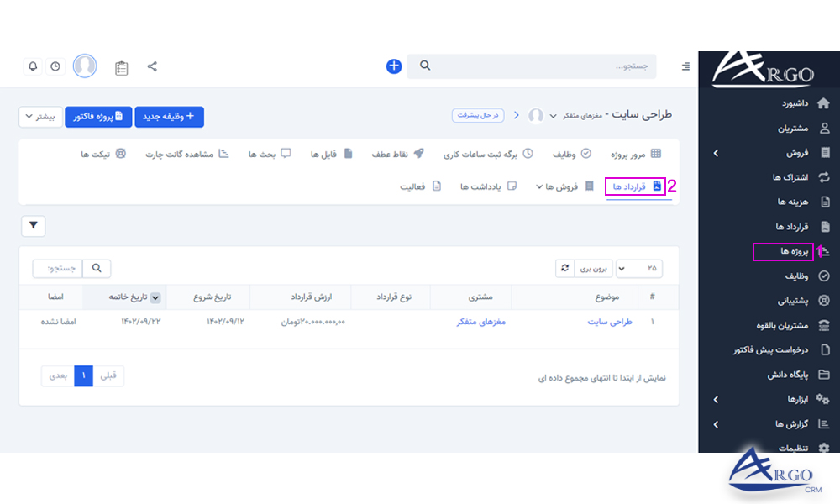Click the magnifier icon in the table search box
This screenshot has width=840, height=504.
pos(96,268)
